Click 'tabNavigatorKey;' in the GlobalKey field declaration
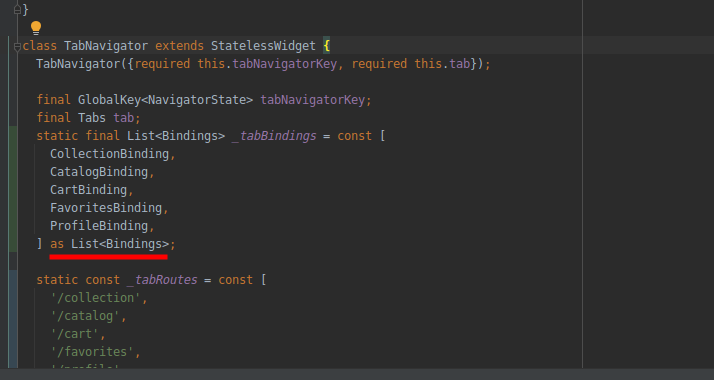Screen dimensions: 714x380 point(316,100)
